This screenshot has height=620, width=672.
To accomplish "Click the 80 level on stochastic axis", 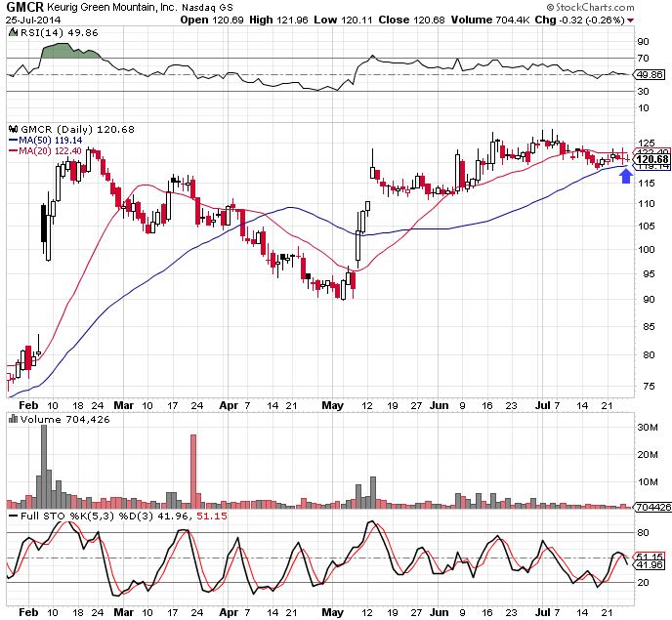I will pos(643,532).
